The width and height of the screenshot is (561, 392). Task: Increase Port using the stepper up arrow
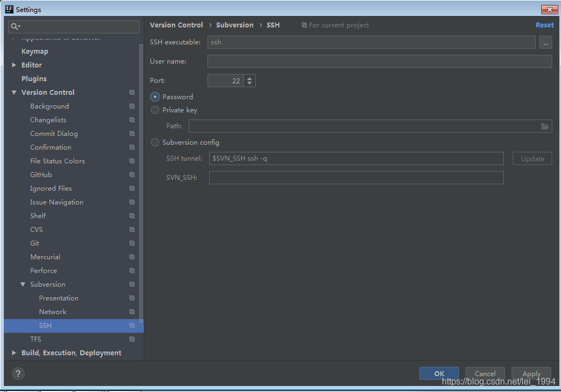pyautogui.click(x=250, y=78)
